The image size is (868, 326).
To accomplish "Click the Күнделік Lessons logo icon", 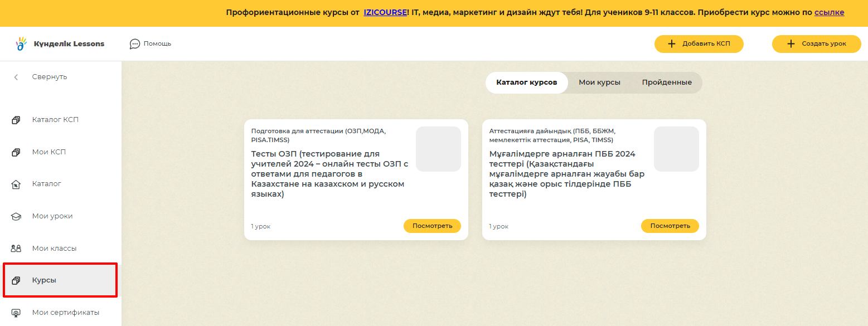I will click(x=21, y=43).
